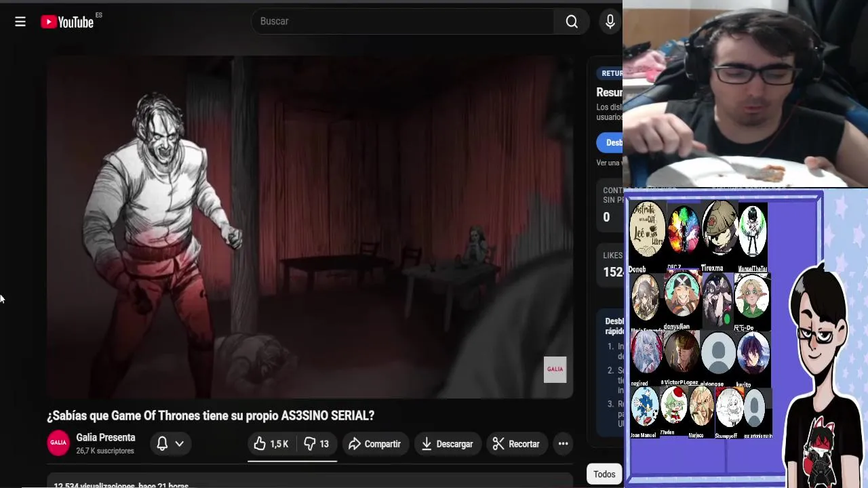Click the negired avatar in overlay

tap(647, 352)
